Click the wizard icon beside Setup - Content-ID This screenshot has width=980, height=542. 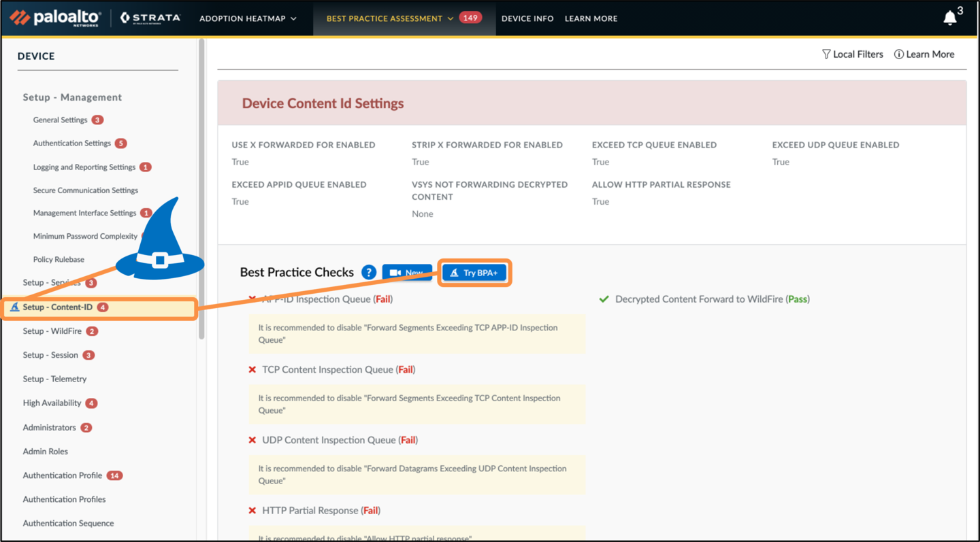click(x=14, y=307)
